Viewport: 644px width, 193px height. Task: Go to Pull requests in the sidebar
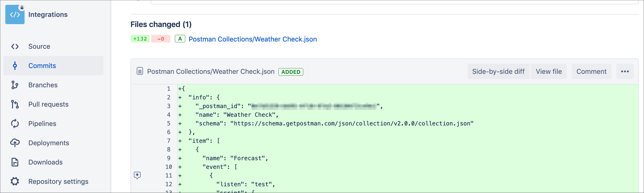[x=53, y=104]
